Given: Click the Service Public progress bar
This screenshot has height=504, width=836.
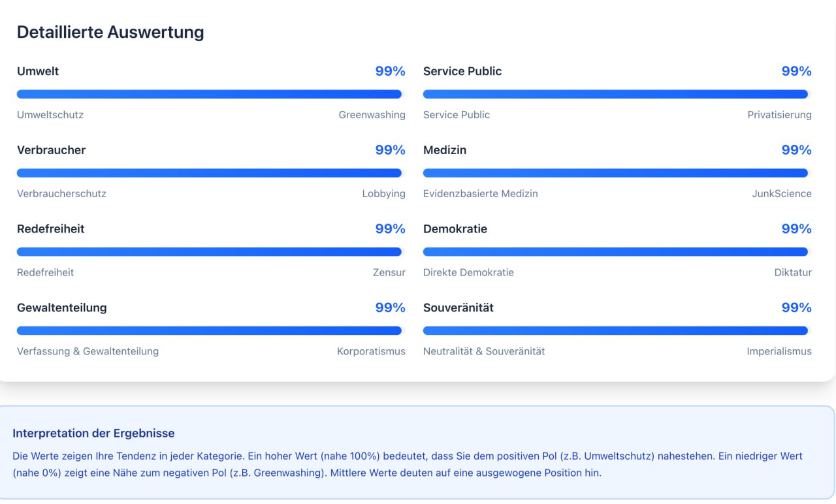Looking at the screenshot, I should (x=617, y=94).
